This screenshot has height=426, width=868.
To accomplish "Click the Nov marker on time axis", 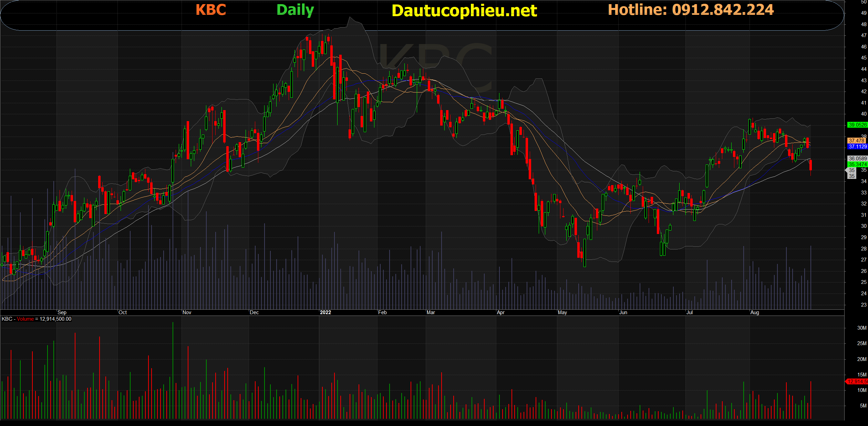I will pyautogui.click(x=187, y=312).
